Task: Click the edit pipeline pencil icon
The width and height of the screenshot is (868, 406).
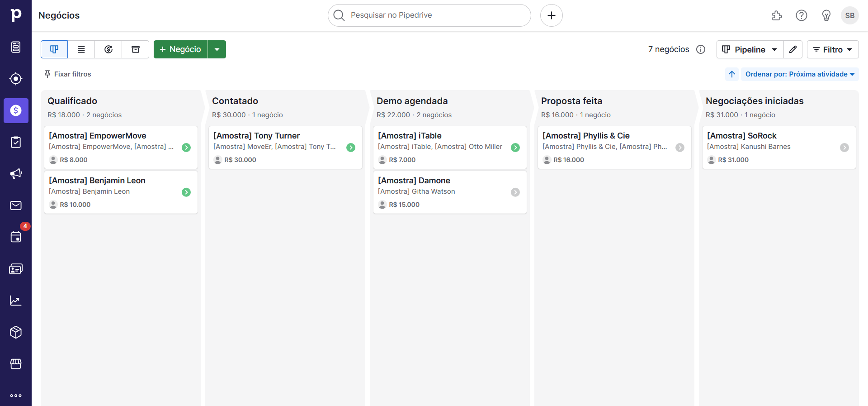Action: 793,49
